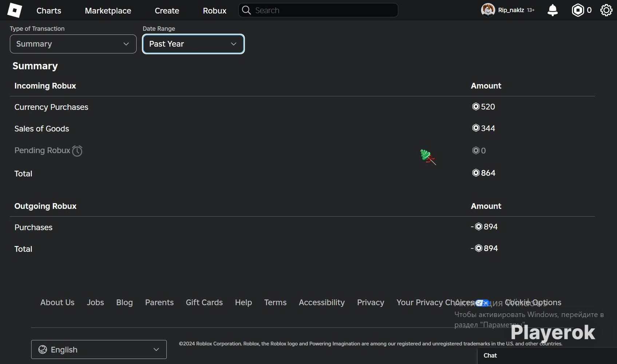
Task: Open the Marketplace menu
Action: pyautogui.click(x=108, y=11)
